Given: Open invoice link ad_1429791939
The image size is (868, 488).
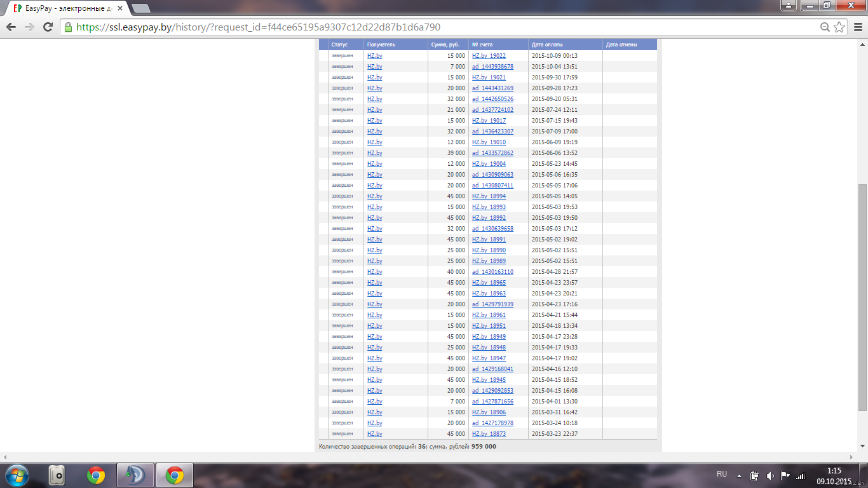Looking at the screenshot, I should 492,304.
